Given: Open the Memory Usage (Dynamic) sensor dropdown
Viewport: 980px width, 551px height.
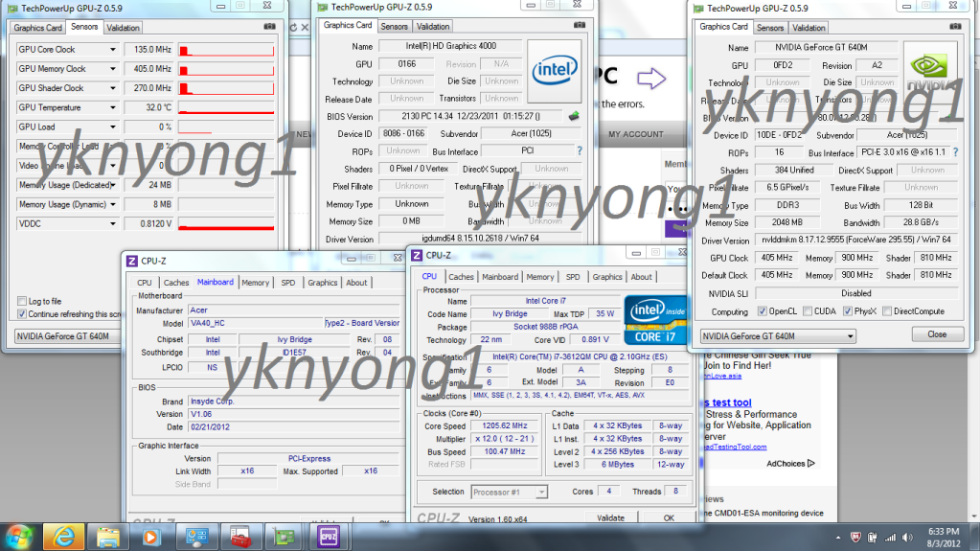Looking at the screenshot, I should (x=112, y=204).
